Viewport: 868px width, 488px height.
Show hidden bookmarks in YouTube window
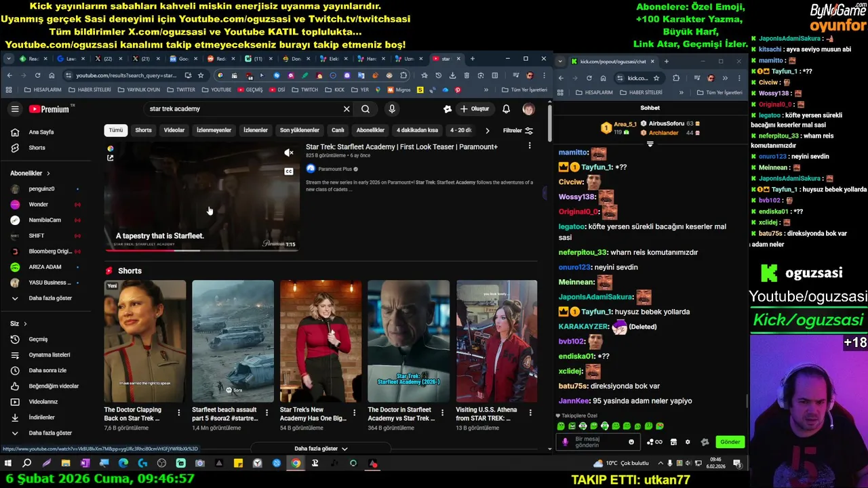[x=486, y=90]
